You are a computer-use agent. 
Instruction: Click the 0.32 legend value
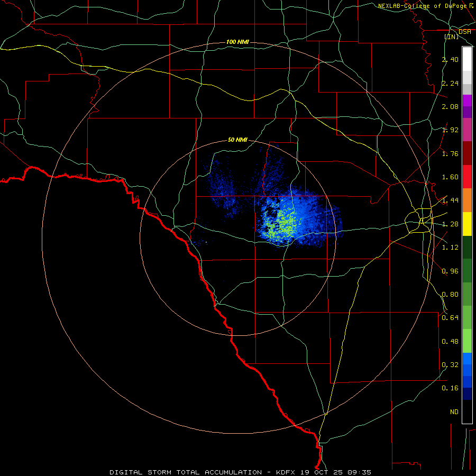click(x=450, y=365)
